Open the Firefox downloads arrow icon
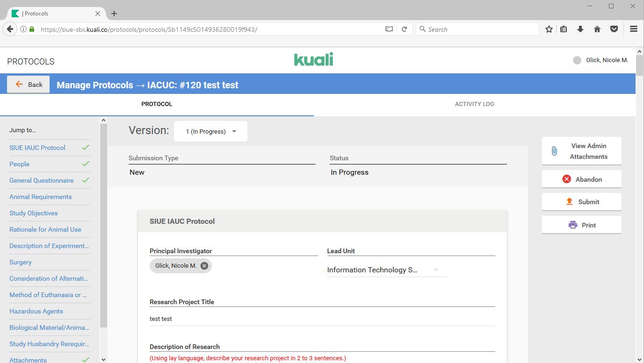 click(x=580, y=29)
